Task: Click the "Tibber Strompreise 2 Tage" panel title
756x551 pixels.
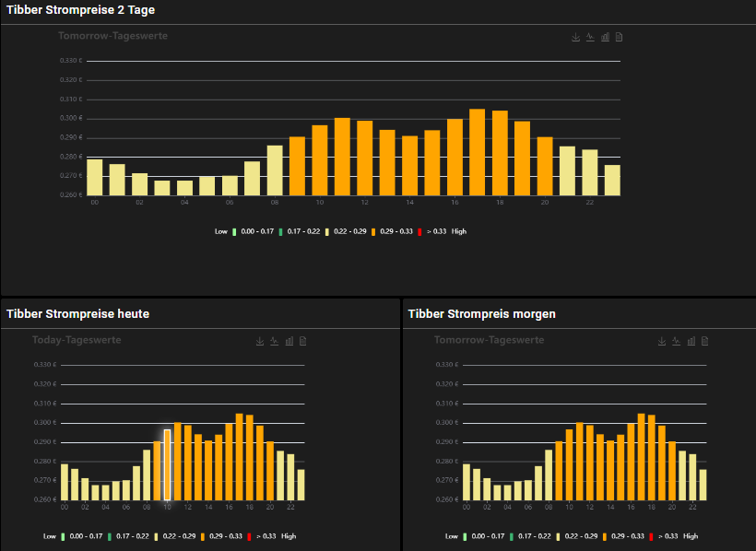Action: pos(80,10)
